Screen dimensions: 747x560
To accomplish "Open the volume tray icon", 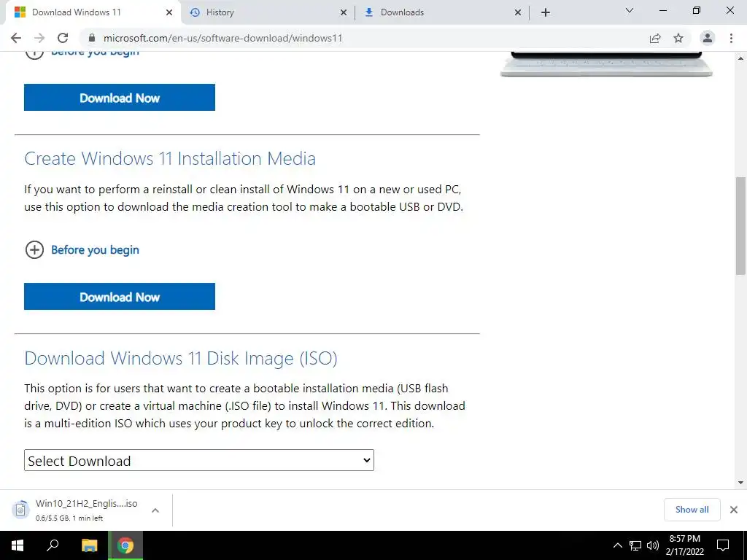I will tap(653, 545).
